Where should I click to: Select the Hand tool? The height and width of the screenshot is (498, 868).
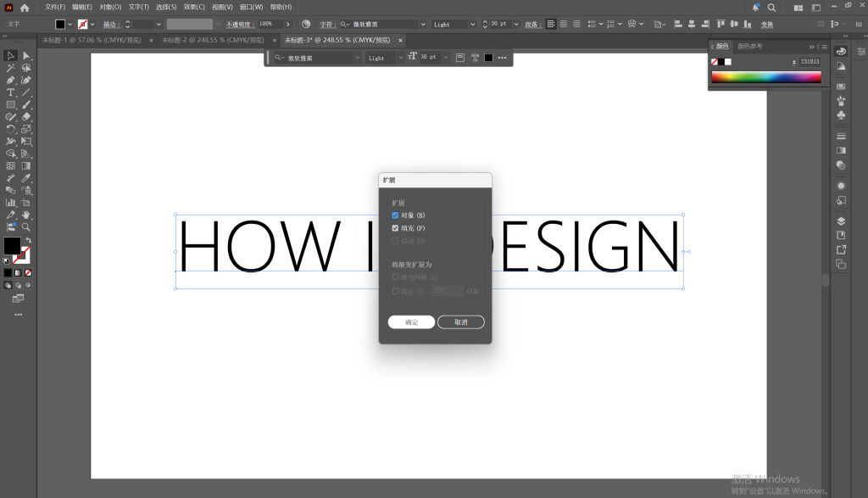click(26, 215)
